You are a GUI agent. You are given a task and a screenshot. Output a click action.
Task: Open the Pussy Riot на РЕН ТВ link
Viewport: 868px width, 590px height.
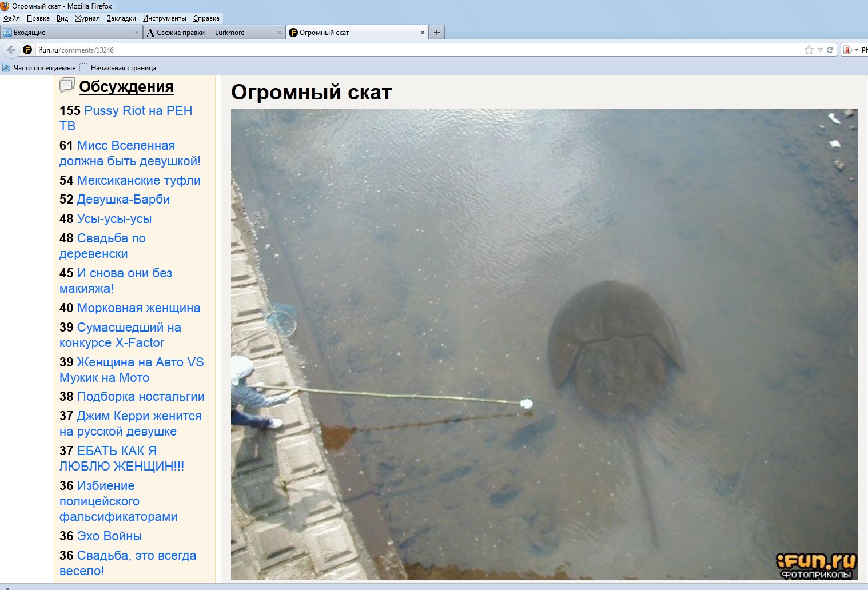(x=137, y=111)
